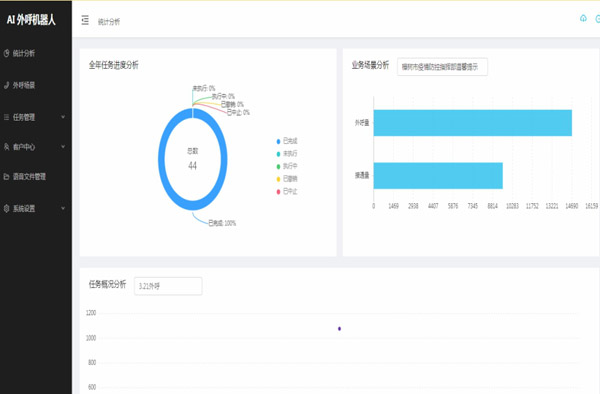
Task: Click the 统计分析 breadcrumb link
Action: click(109, 22)
